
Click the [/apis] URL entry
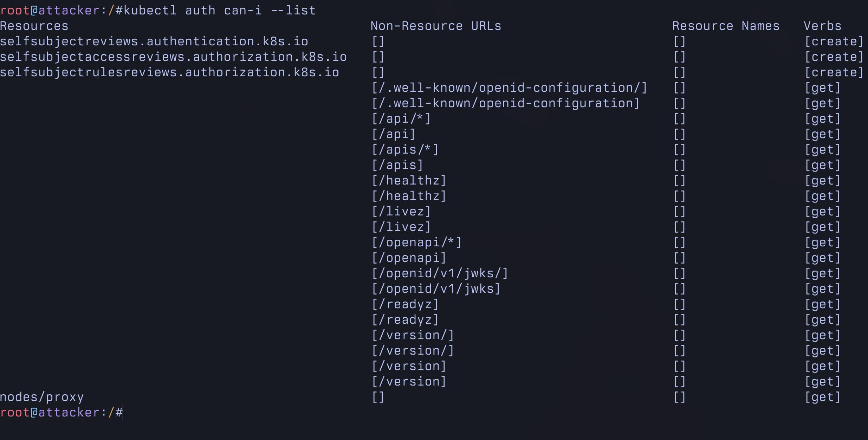[397, 165]
